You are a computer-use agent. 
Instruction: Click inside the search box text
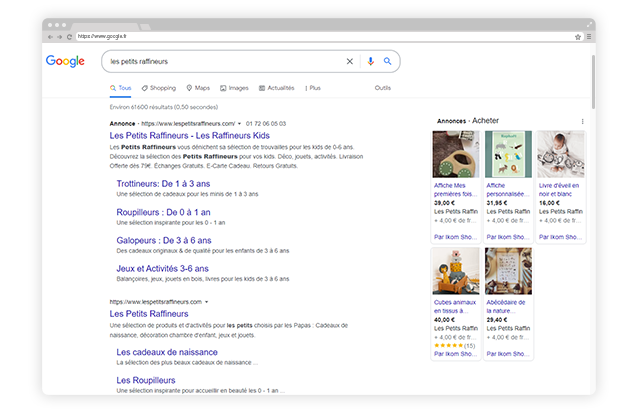pos(139,62)
